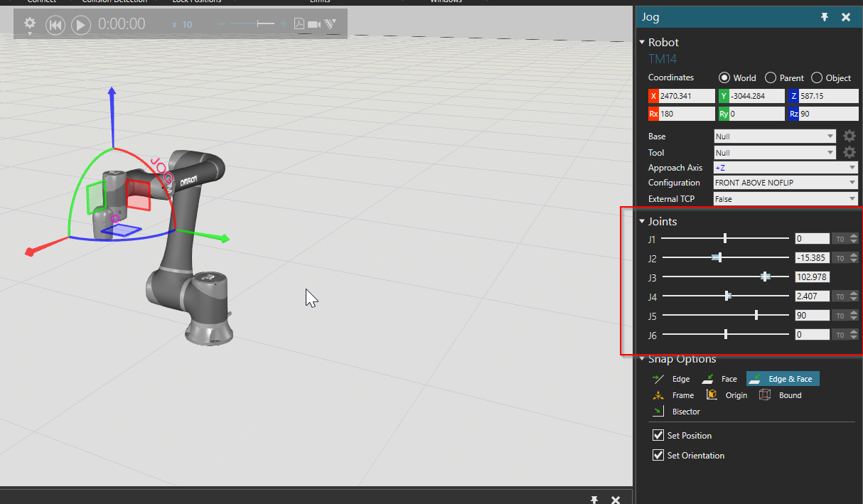Export simulation to PDF
The image size is (863, 504).
(x=299, y=24)
